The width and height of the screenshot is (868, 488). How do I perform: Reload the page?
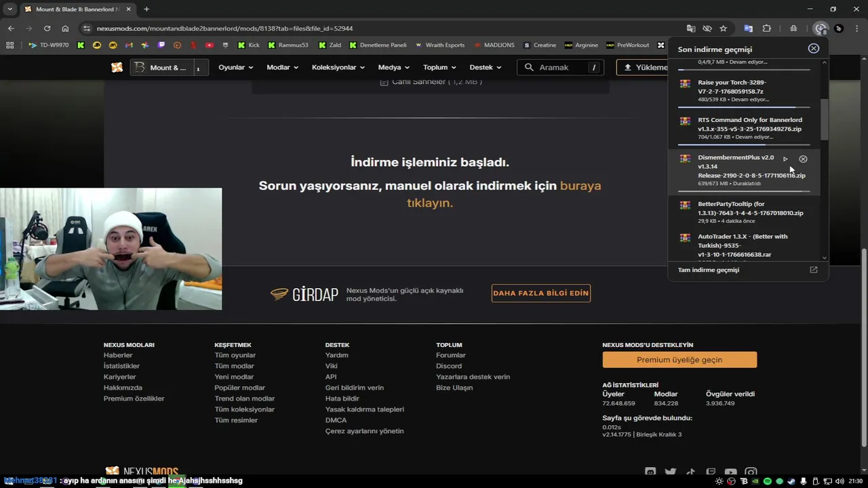(x=47, y=28)
